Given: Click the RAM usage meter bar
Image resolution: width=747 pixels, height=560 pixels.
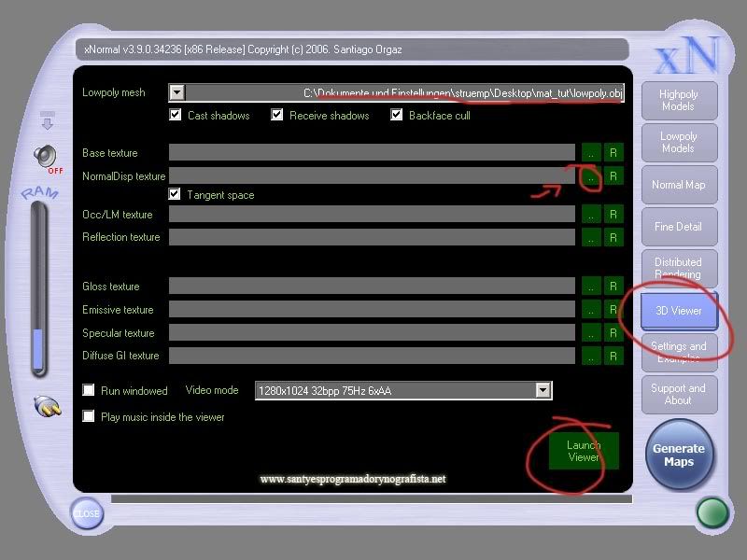Looking at the screenshot, I should pos(38,289).
